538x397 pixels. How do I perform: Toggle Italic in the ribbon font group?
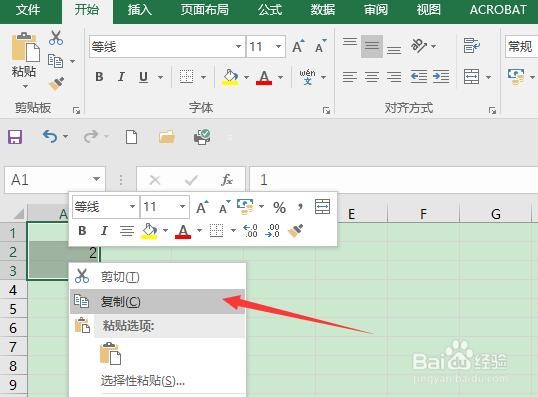[121, 77]
